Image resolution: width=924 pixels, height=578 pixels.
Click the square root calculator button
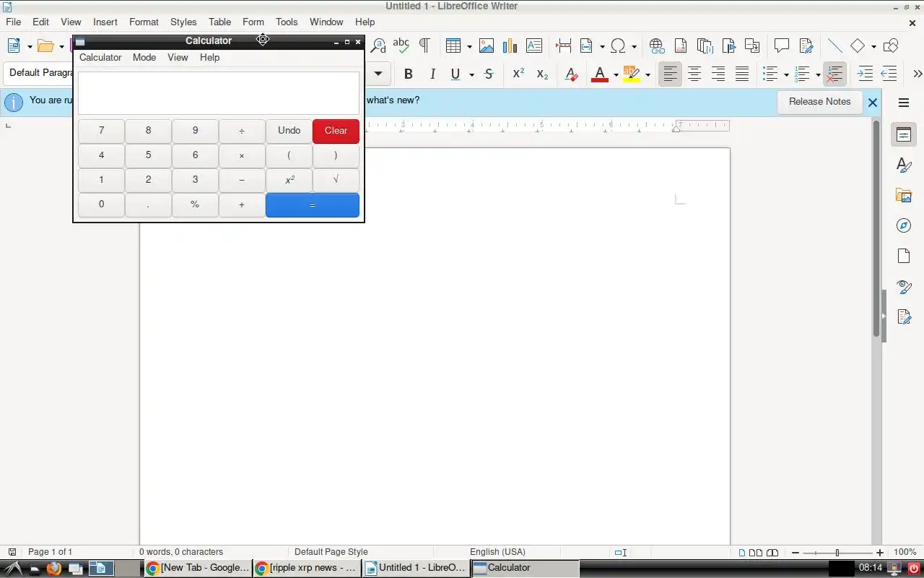click(336, 180)
